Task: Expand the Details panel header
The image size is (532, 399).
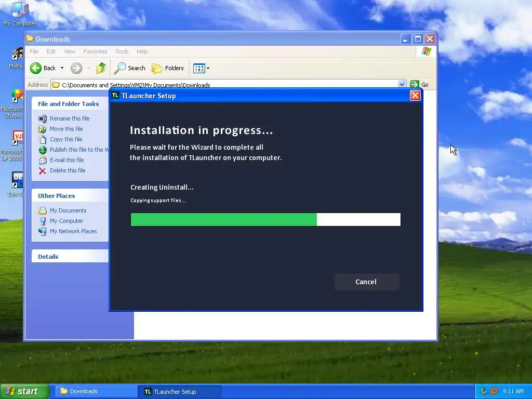Action: [70, 257]
